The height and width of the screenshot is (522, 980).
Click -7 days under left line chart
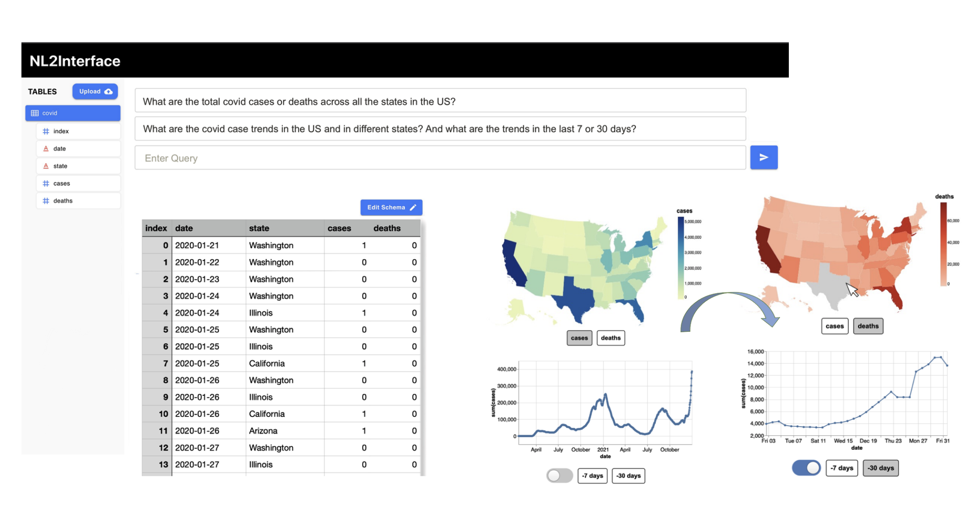pyautogui.click(x=592, y=475)
